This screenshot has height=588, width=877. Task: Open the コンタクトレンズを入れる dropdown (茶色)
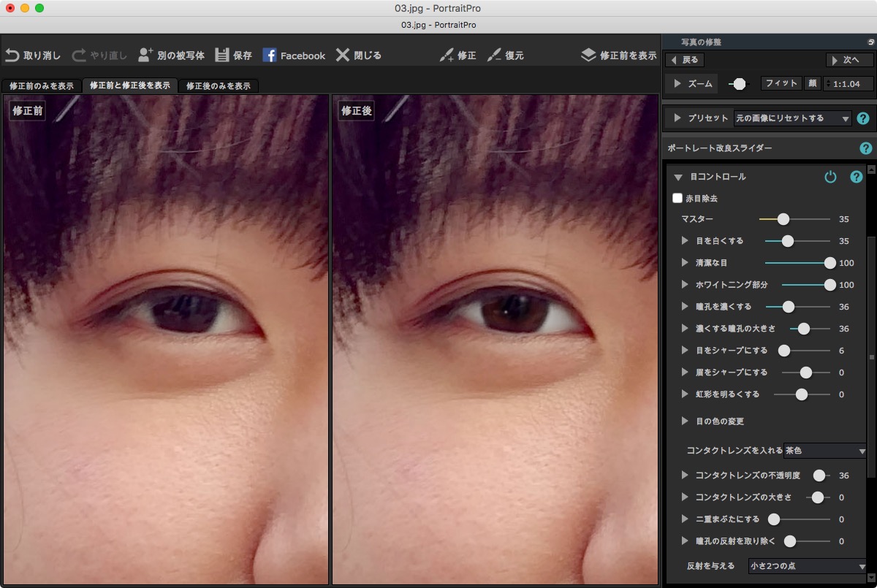(825, 451)
